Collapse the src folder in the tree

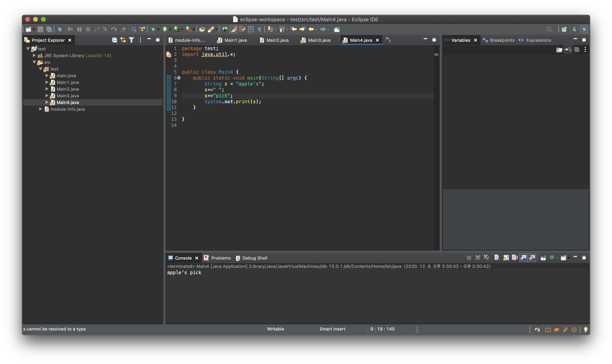[x=34, y=62]
